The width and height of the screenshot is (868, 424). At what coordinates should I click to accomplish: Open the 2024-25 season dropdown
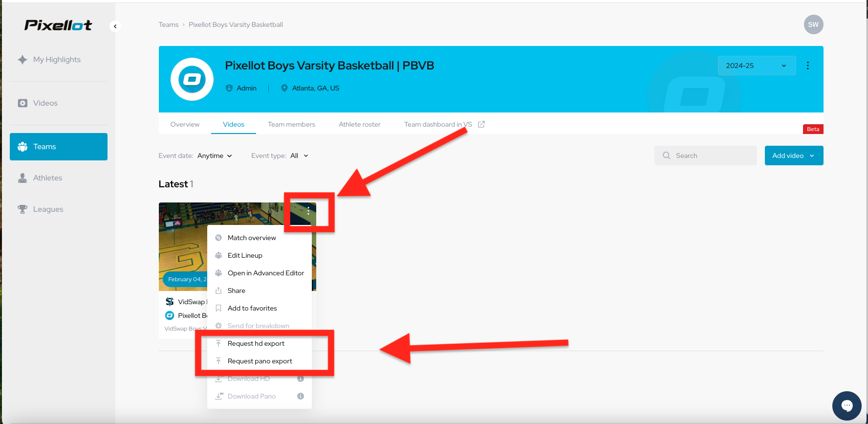pyautogui.click(x=757, y=66)
